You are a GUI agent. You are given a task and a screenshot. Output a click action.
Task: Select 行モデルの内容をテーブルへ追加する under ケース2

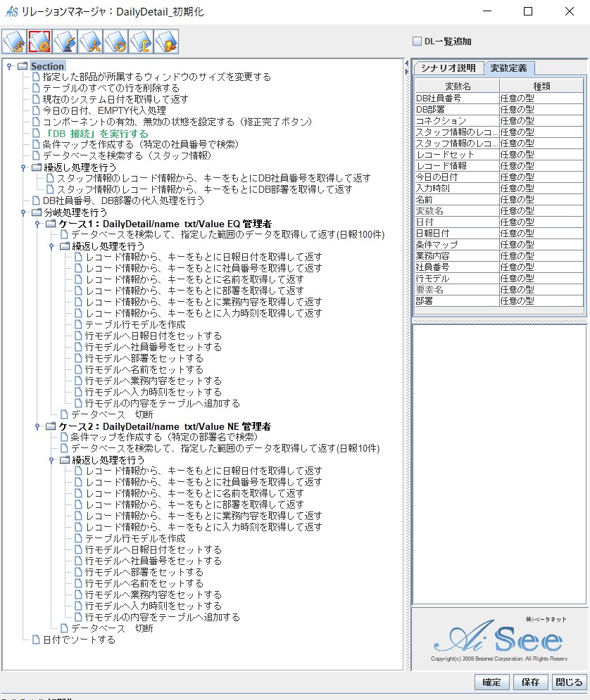click(163, 618)
